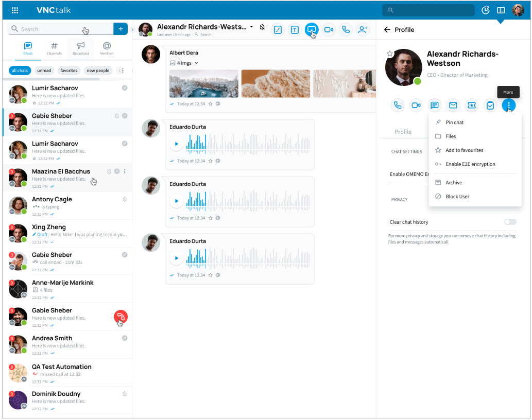532x420 pixels.
Task: Click the email icon in profile panel
Action: (453, 106)
